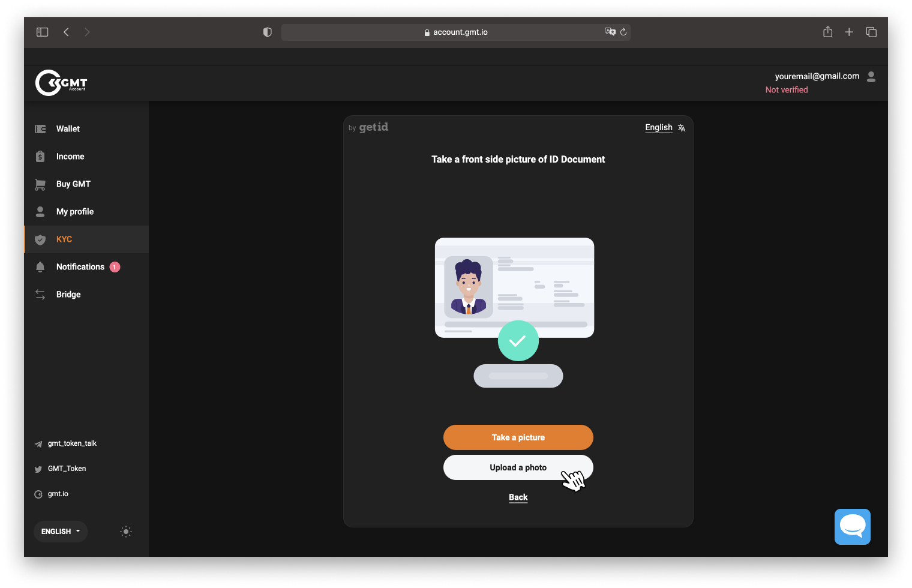Toggle light theme with sun icon
912x588 pixels.
(x=126, y=532)
